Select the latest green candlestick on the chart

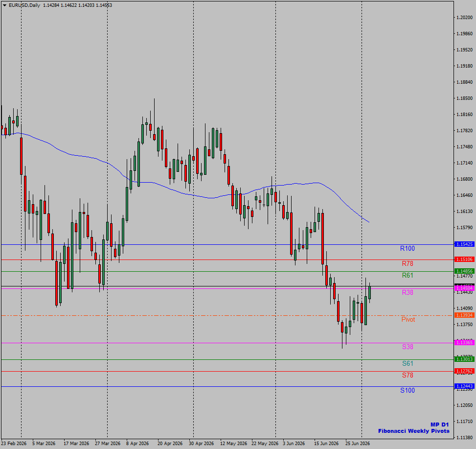369,292
